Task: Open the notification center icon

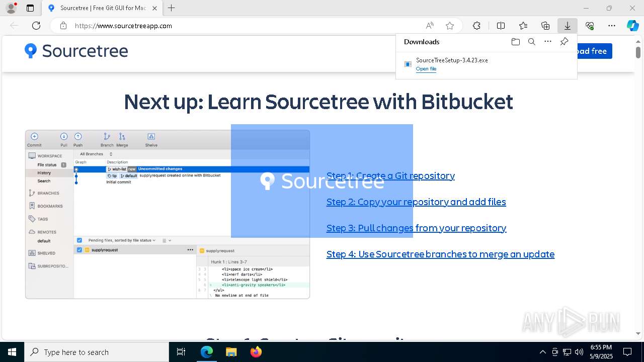Action: pyautogui.click(x=627, y=352)
